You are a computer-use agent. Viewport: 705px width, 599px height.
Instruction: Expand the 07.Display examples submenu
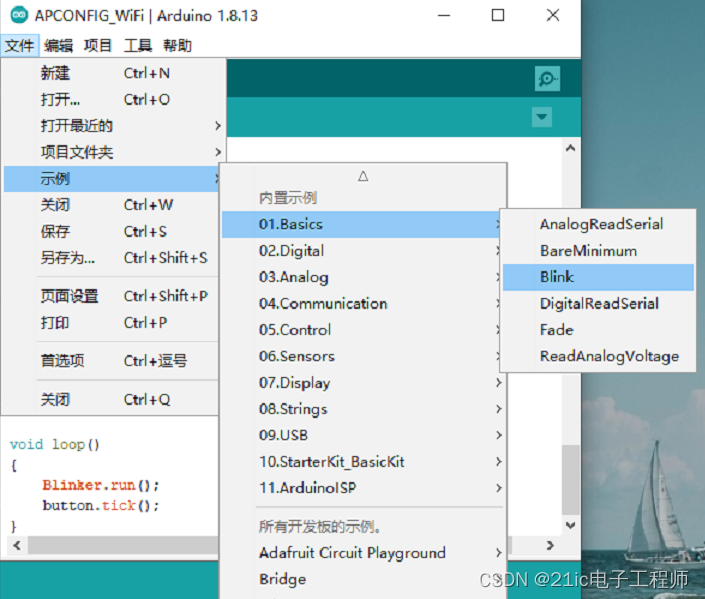pyautogui.click(x=362, y=383)
